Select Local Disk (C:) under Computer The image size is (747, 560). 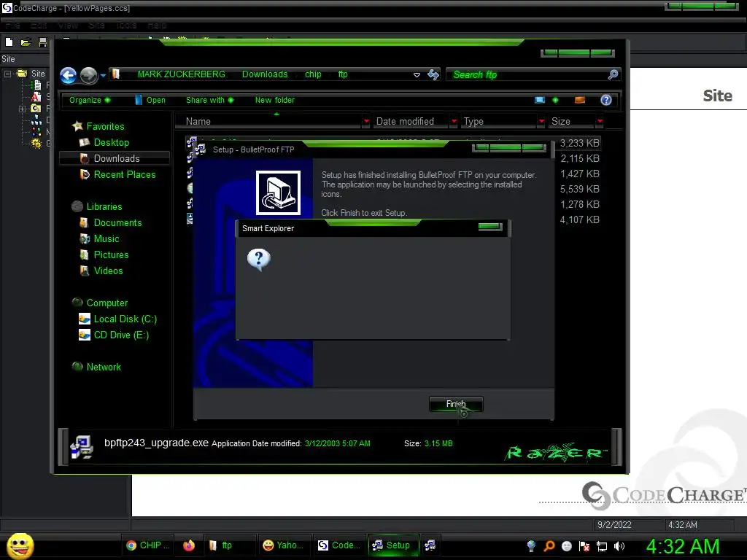tap(125, 319)
